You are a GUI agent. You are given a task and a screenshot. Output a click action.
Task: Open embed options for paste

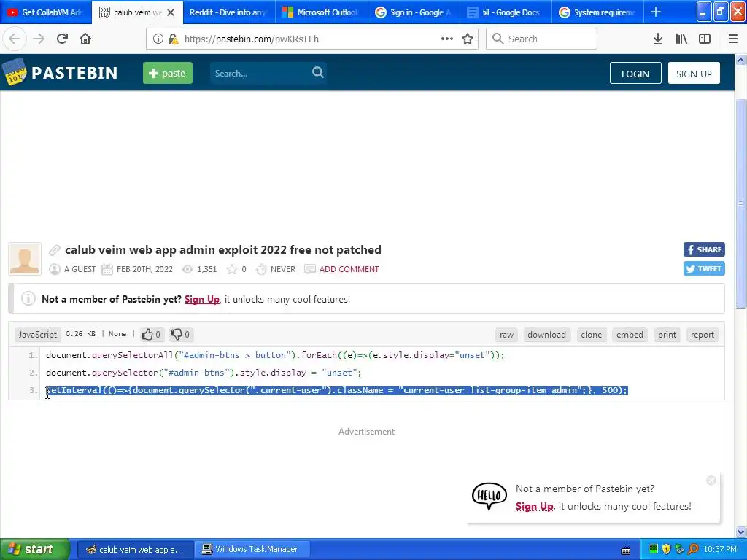tap(630, 334)
